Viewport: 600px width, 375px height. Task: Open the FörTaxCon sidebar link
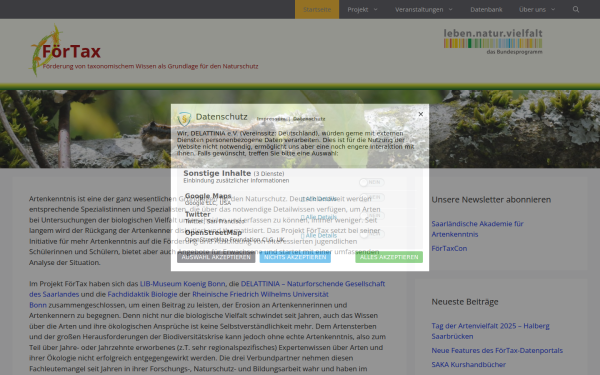[x=449, y=248]
